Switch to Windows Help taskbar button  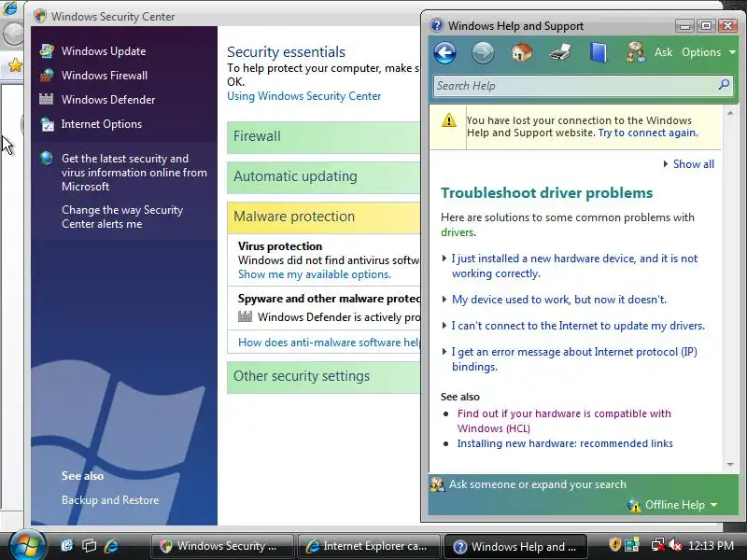click(516, 546)
